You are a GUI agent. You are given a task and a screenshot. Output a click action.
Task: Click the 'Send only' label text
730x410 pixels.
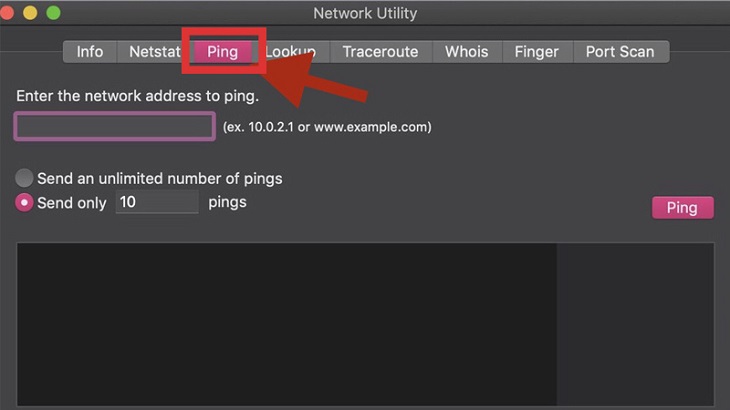(x=72, y=203)
